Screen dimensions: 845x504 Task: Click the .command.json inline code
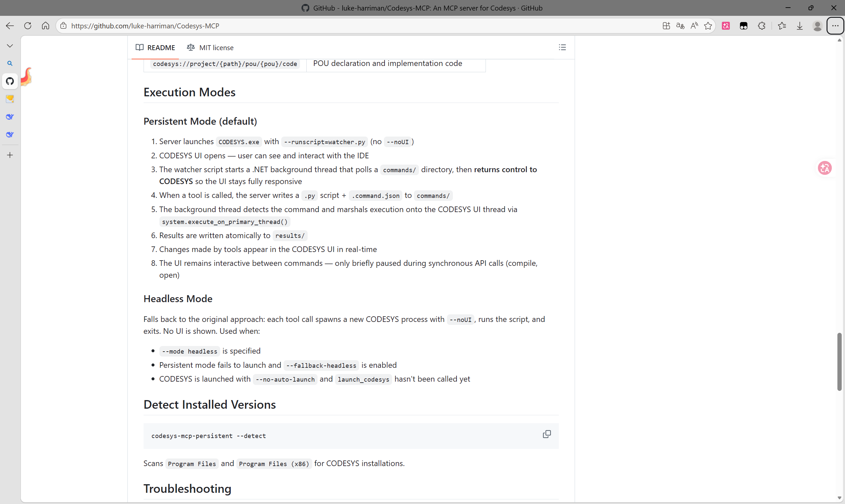[x=375, y=196]
